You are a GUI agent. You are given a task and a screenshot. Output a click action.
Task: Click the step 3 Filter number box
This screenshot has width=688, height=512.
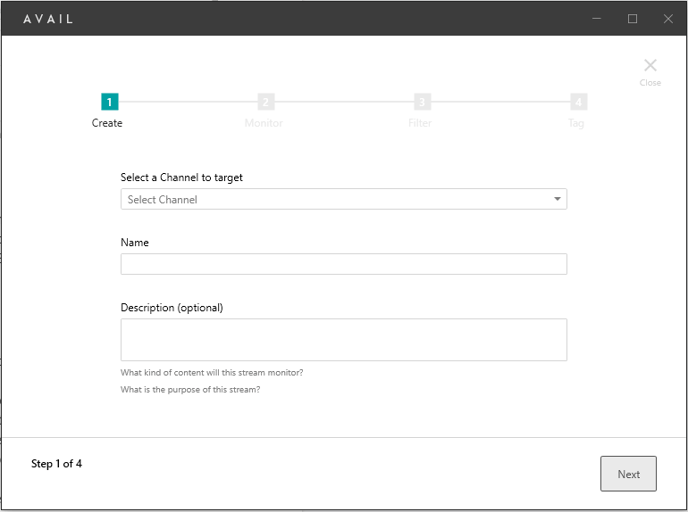pos(422,102)
